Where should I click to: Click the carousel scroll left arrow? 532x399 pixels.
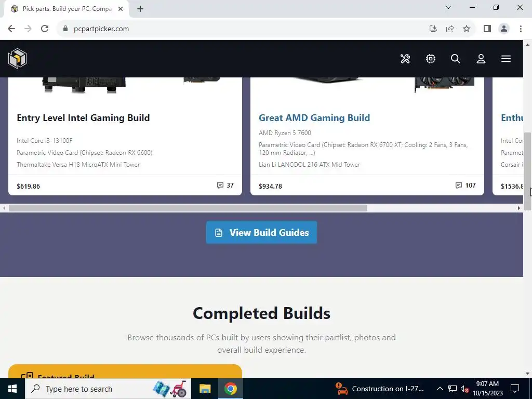(4, 208)
